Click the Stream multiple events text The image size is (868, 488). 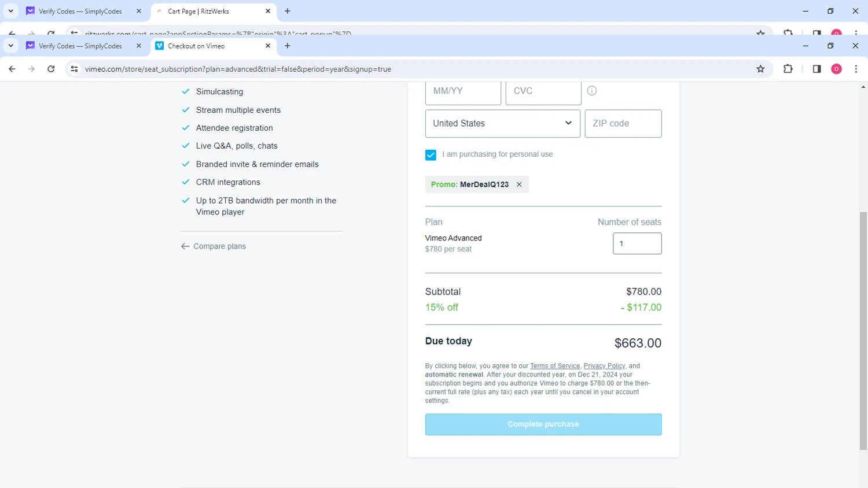pos(238,110)
